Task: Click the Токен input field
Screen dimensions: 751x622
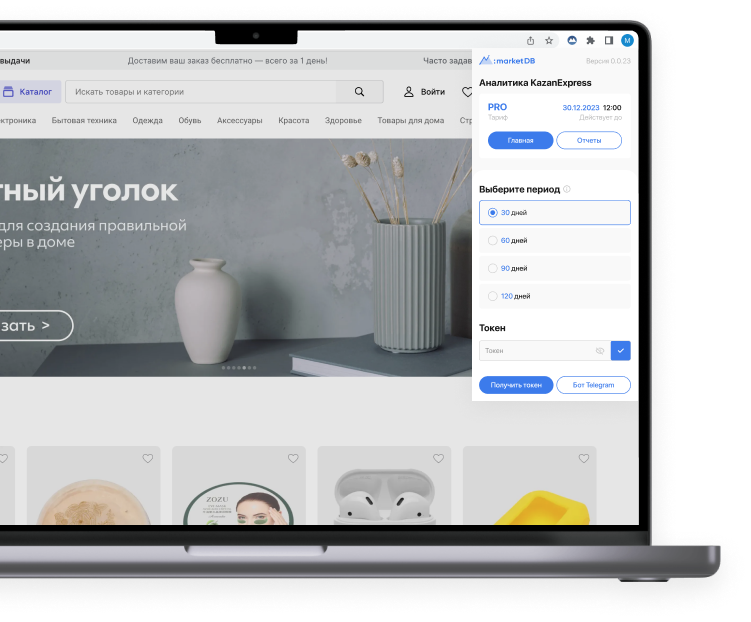Action: 545,351
